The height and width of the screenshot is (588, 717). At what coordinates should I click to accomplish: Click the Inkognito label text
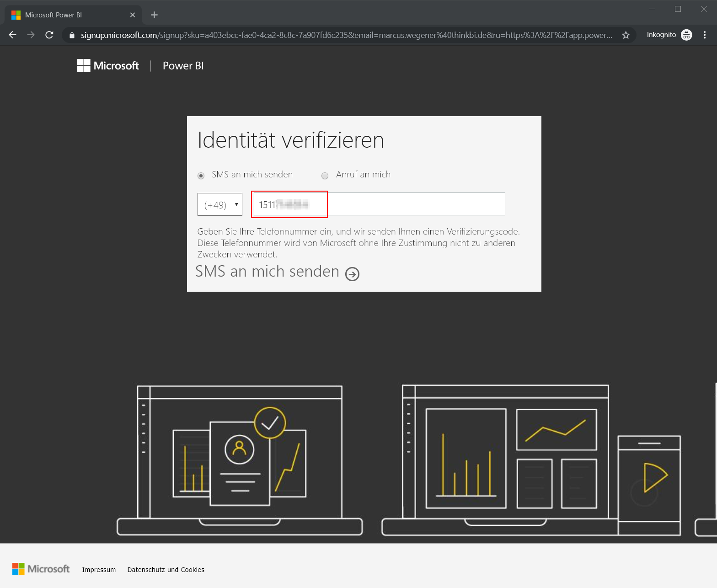tap(661, 35)
